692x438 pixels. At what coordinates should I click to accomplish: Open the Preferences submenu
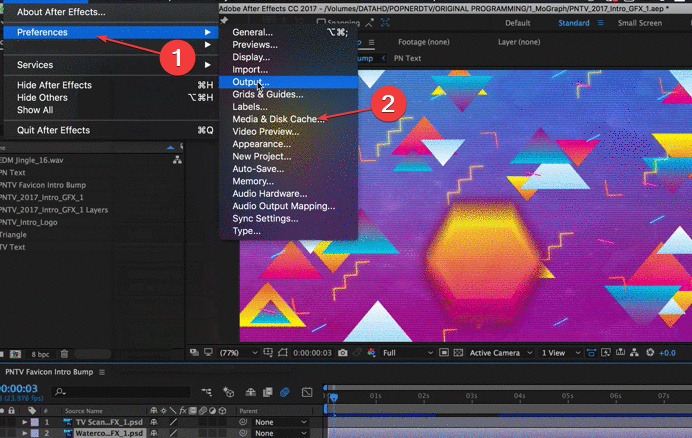click(x=111, y=32)
